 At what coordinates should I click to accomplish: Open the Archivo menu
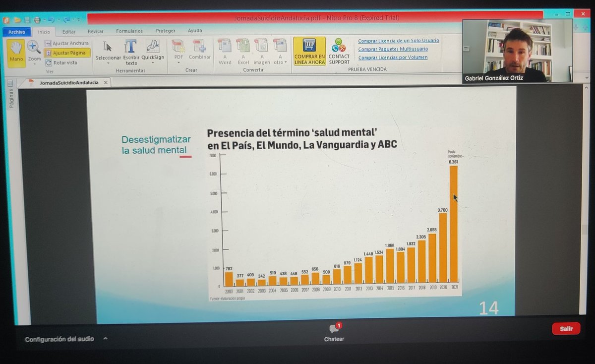coord(17,32)
